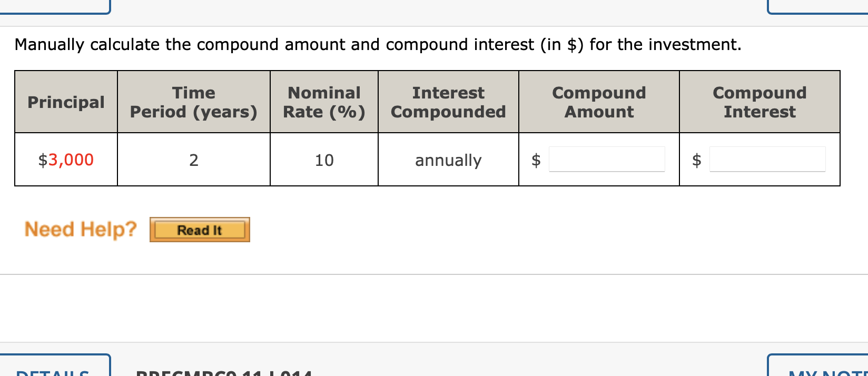Click the Compound Amount column header
Screen dimensions: 868x376
(599, 102)
